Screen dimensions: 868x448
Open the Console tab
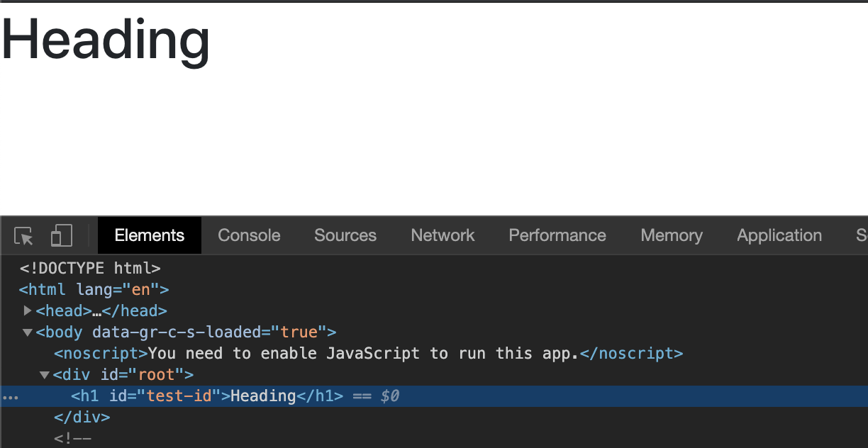coord(249,235)
